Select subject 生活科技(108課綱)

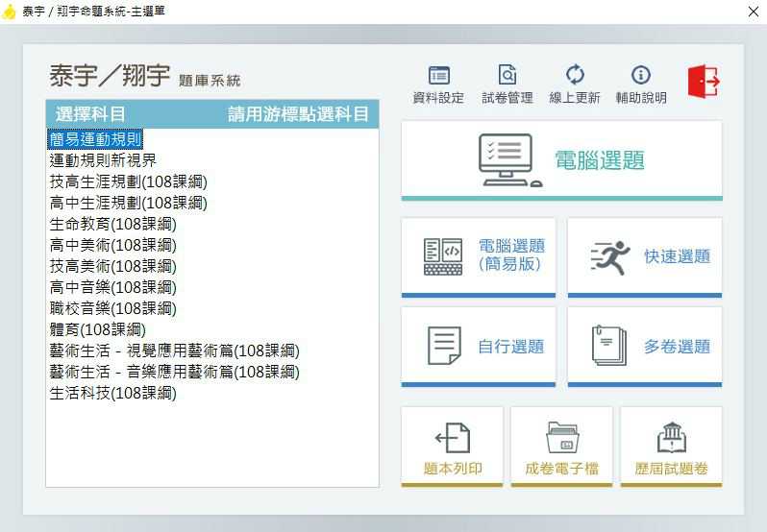[x=112, y=393]
